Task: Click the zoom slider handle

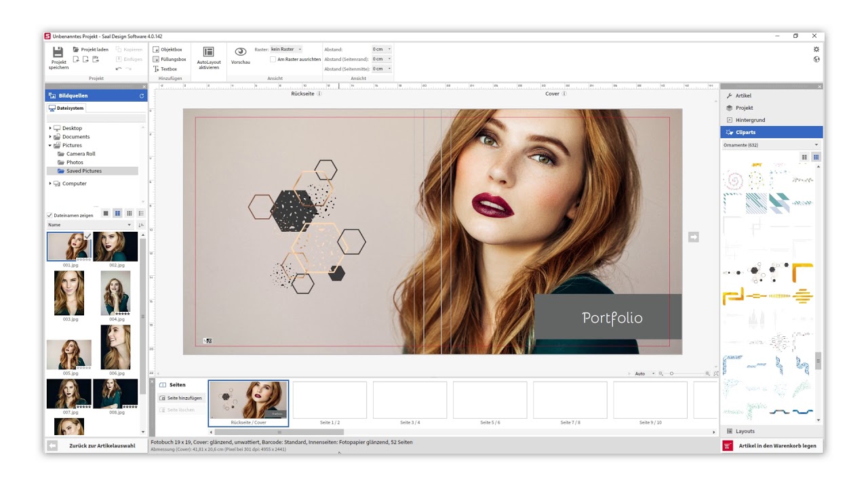Action: click(671, 373)
